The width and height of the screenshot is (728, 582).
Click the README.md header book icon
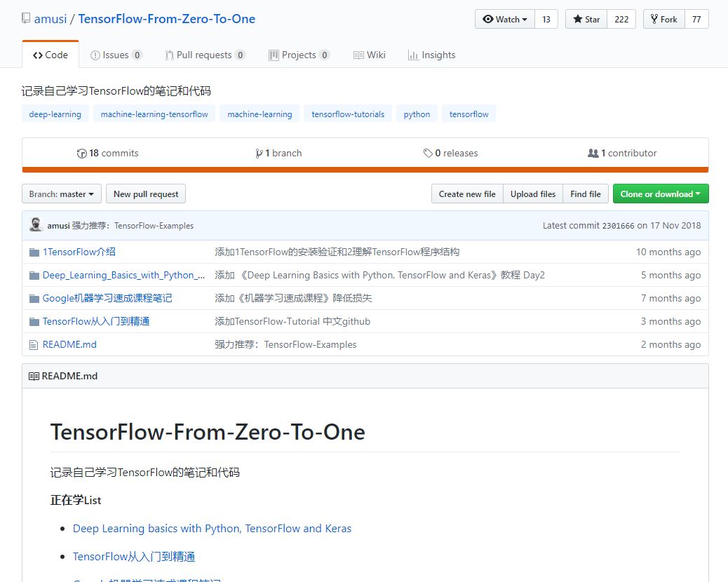pyautogui.click(x=34, y=377)
